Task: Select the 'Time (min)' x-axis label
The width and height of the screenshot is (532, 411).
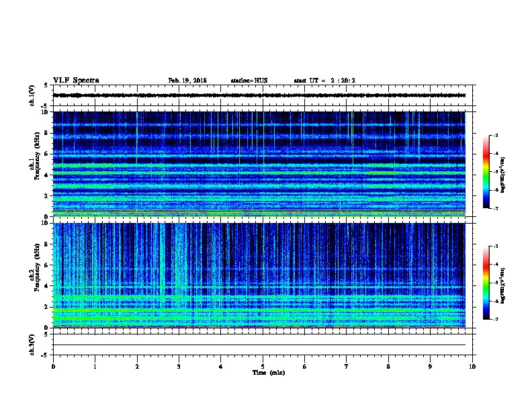Action: tap(269, 373)
